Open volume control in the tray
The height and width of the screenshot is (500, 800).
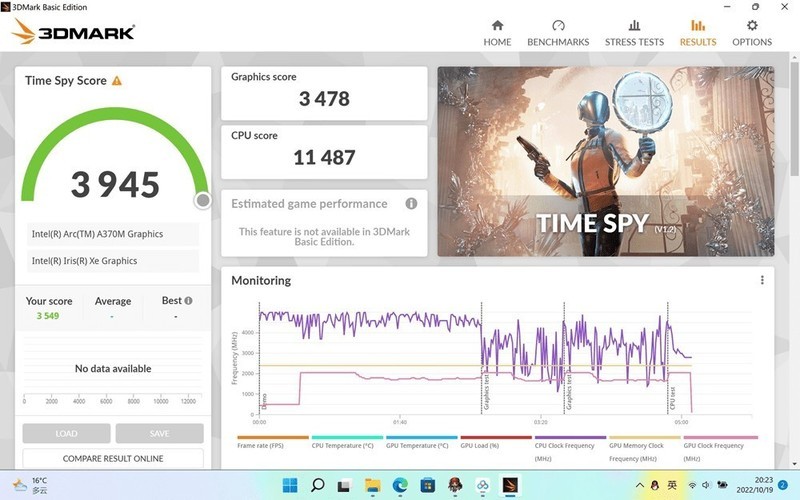click(707, 485)
